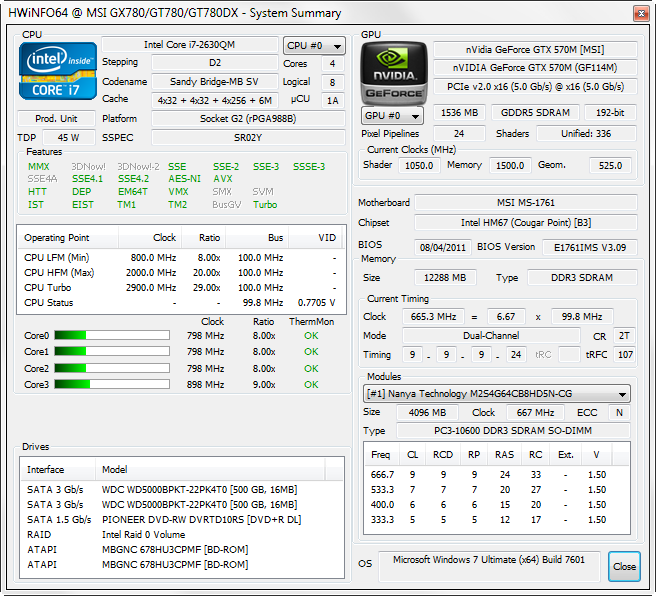Screen dimensions: 656x596
Task: Select the 333.3 frequency timing row
Action: pyautogui.click(x=497, y=520)
